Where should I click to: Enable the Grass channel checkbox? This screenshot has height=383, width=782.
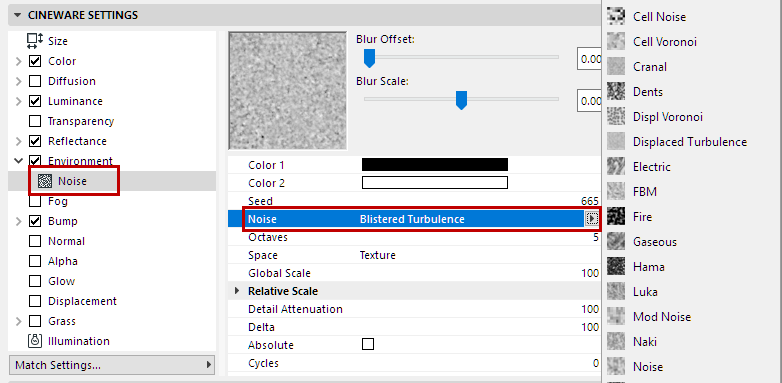pyautogui.click(x=35, y=321)
